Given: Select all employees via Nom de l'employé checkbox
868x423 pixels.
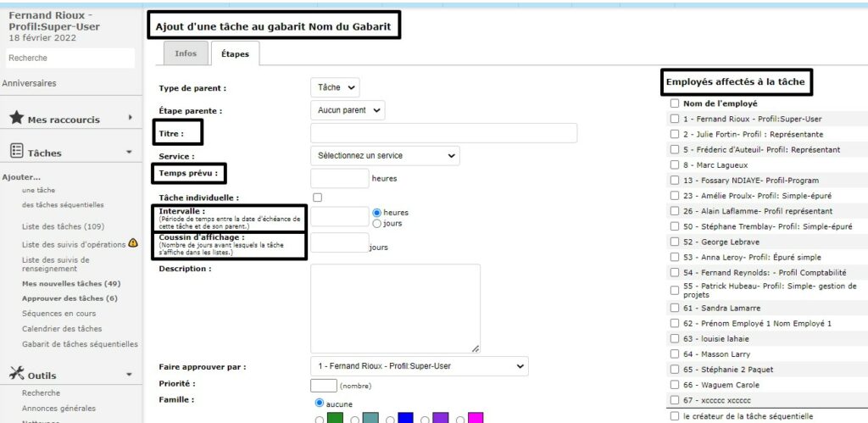Looking at the screenshot, I should pos(674,103).
